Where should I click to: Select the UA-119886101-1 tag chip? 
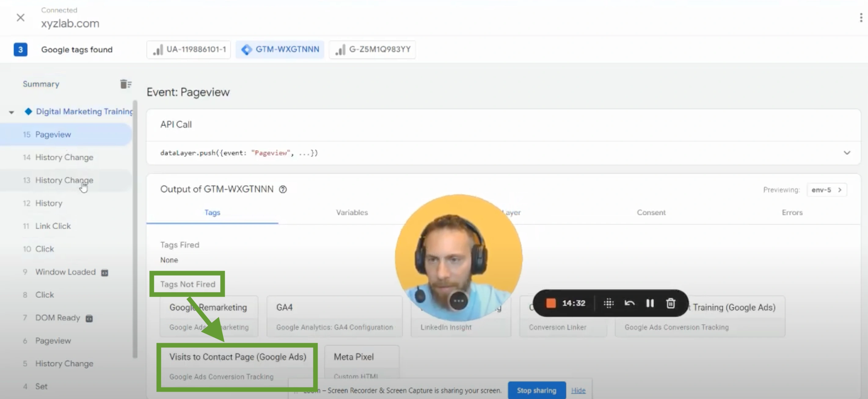point(189,49)
